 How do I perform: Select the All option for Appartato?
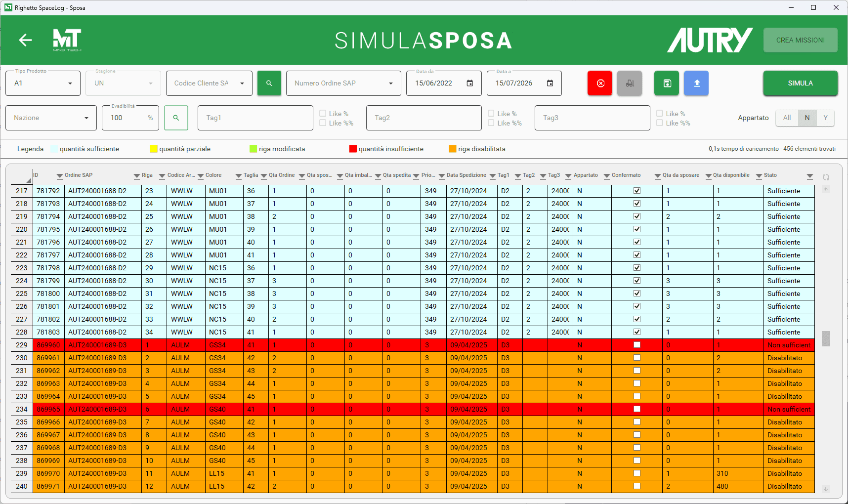tap(787, 118)
